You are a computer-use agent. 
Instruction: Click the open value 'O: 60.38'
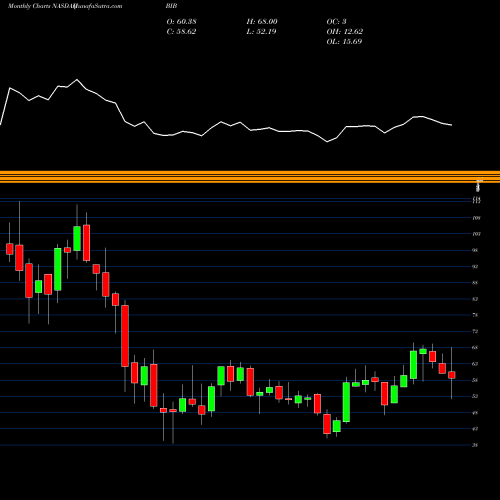tap(181, 22)
